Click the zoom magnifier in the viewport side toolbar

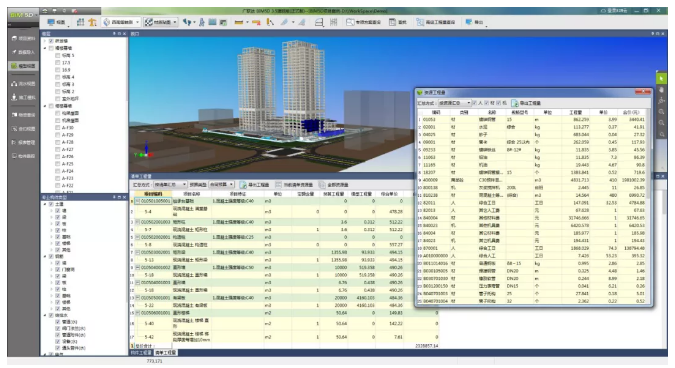coord(661,112)
